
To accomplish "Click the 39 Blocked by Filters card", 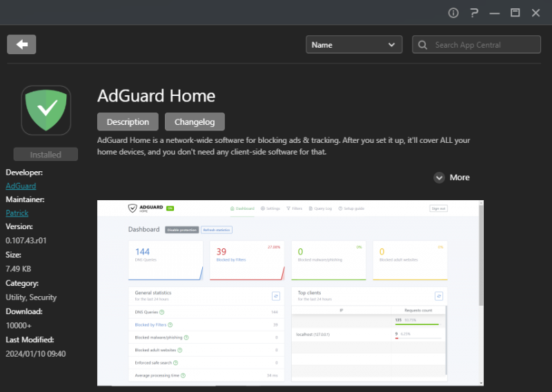I will coord(247,260).
